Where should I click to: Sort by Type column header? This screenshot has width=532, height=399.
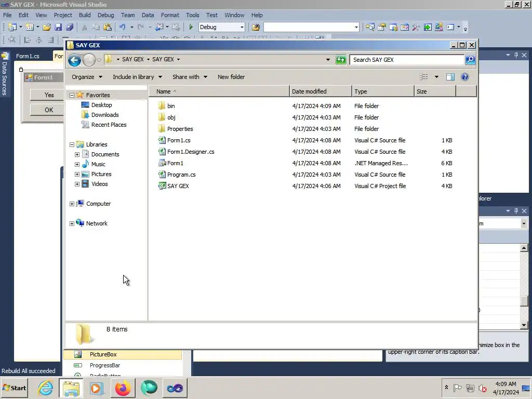[383, 91]
